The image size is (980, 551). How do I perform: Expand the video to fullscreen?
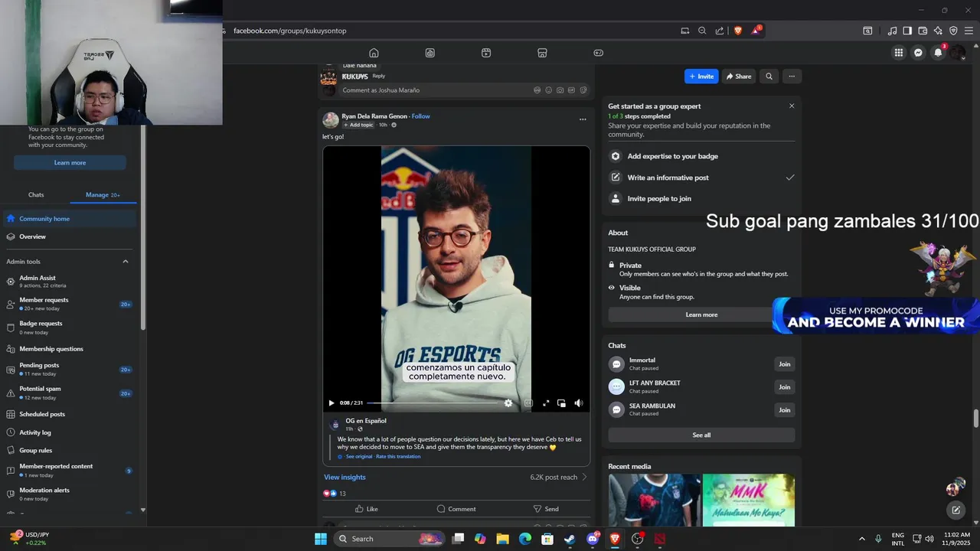pos(546,403)
